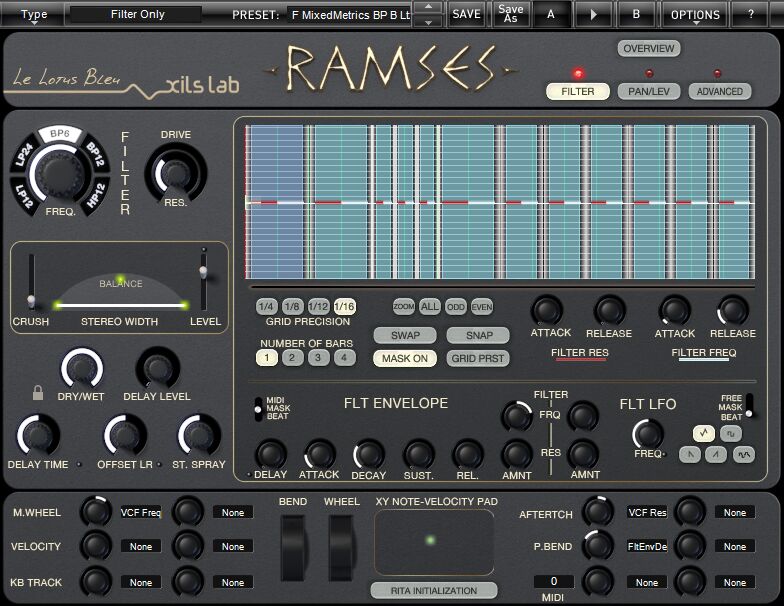This screenshot has height=606, width=784.
Task: Click the FLT LFO FREQ knob
Action: pyautogui.click(x=648, y=434)
